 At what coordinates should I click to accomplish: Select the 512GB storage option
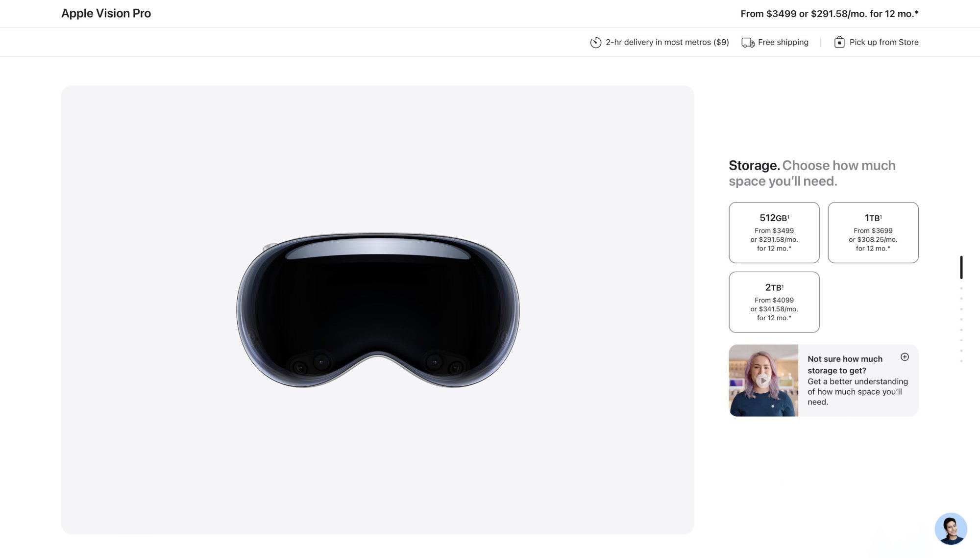tap(774, 232)
